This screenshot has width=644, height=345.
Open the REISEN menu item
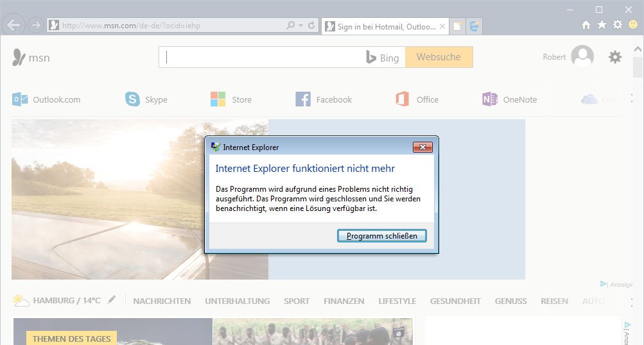click(554, 301)
